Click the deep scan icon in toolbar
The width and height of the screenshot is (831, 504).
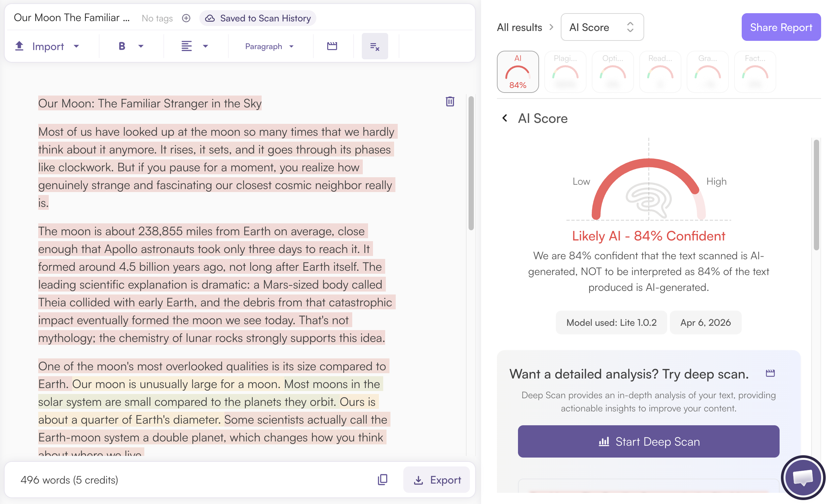click(332, 46)
